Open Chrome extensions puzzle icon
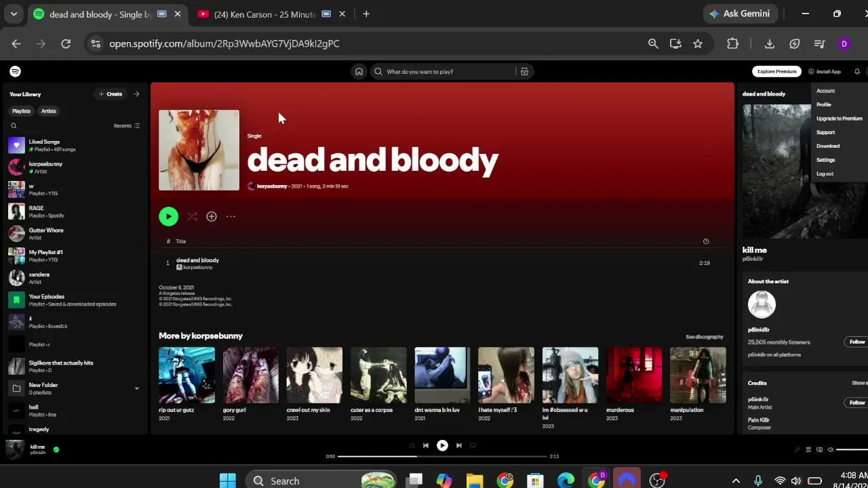 (x=732, y=43)
